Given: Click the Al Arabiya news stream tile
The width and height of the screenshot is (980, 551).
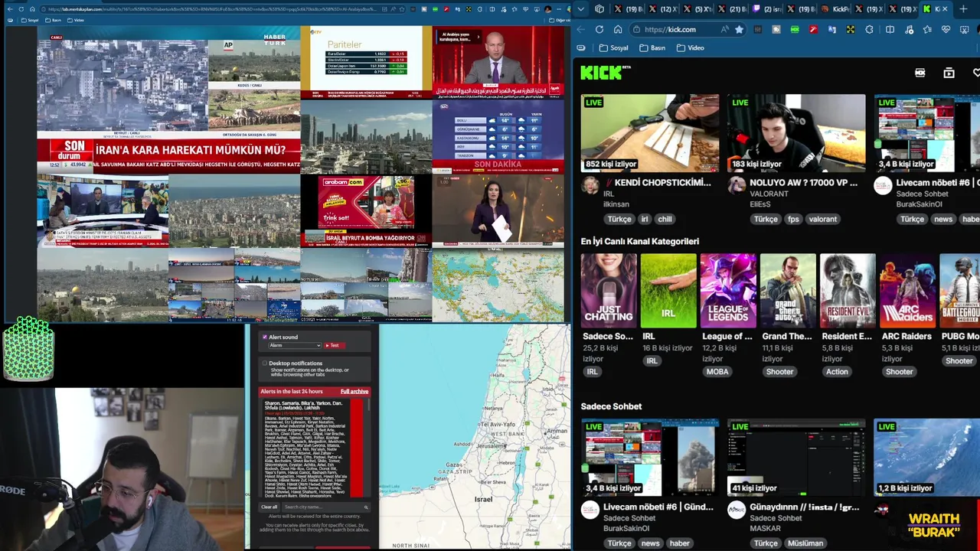Looking at the screenshot, I should [x=498, y=62].
